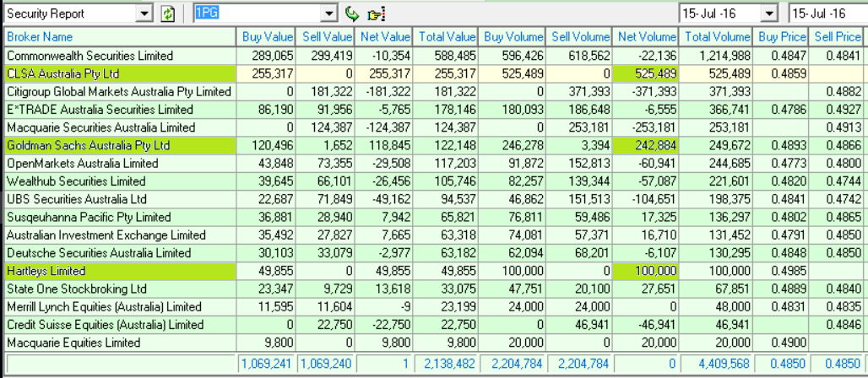Sort by Sell Value column header
Screen dimensions: 868x378
[326, 37]
